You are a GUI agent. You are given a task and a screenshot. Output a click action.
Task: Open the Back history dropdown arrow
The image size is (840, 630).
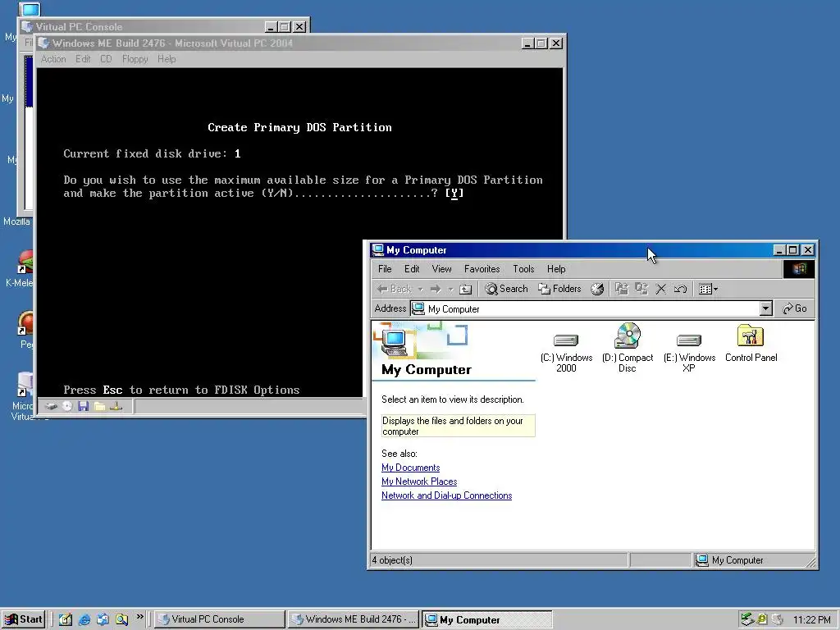[x=421, y=290]
